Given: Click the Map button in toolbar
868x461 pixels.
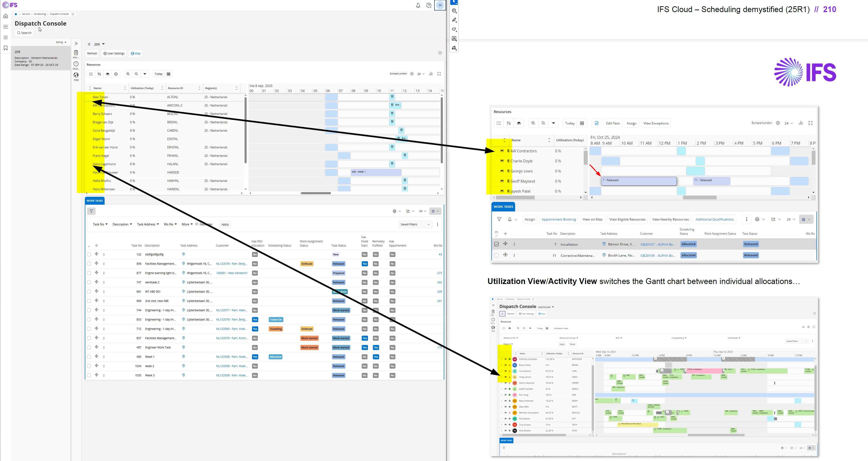Looking at the screenshot, I should pos(136,53).
